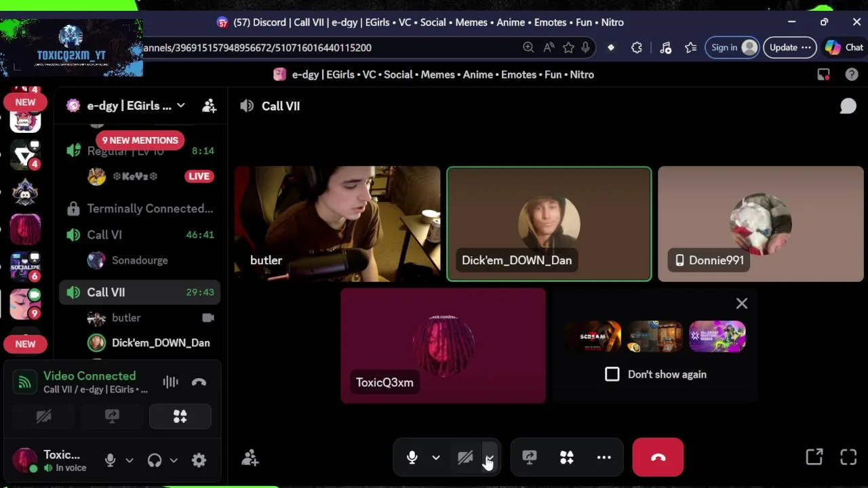
Task: Open Discord help icon
Action: click(852, 75)
